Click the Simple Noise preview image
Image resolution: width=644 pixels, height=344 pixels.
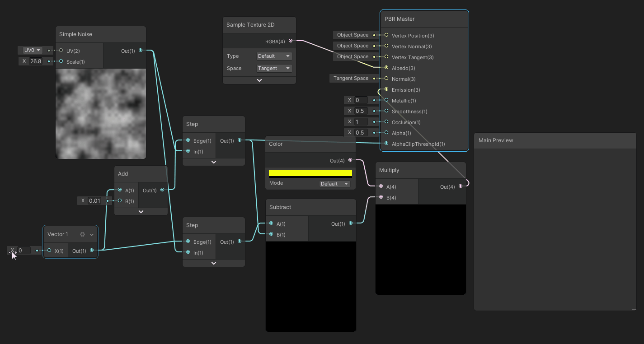click(x=100, y=113)
